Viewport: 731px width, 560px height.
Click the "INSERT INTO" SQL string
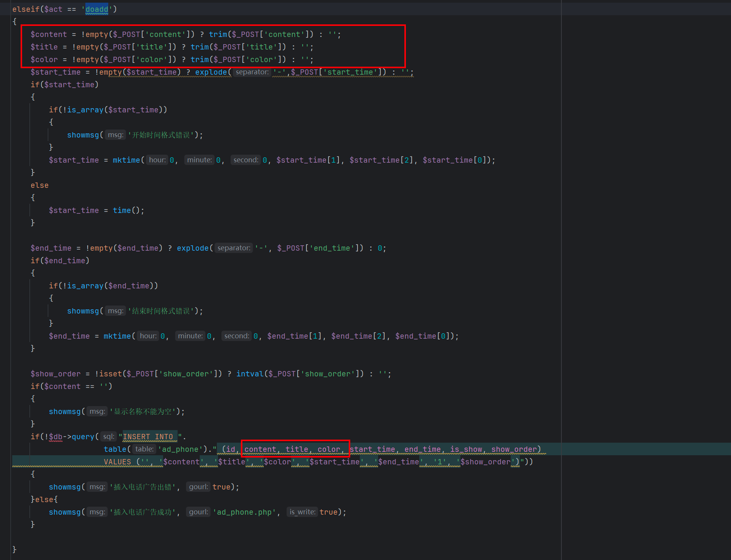(x=151, y=437)
